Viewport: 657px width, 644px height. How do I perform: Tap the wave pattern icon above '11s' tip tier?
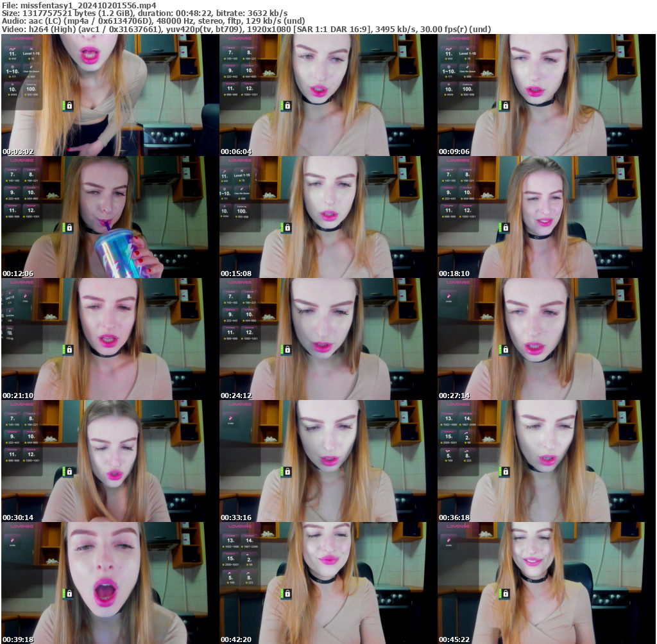(x=13, y=49)
